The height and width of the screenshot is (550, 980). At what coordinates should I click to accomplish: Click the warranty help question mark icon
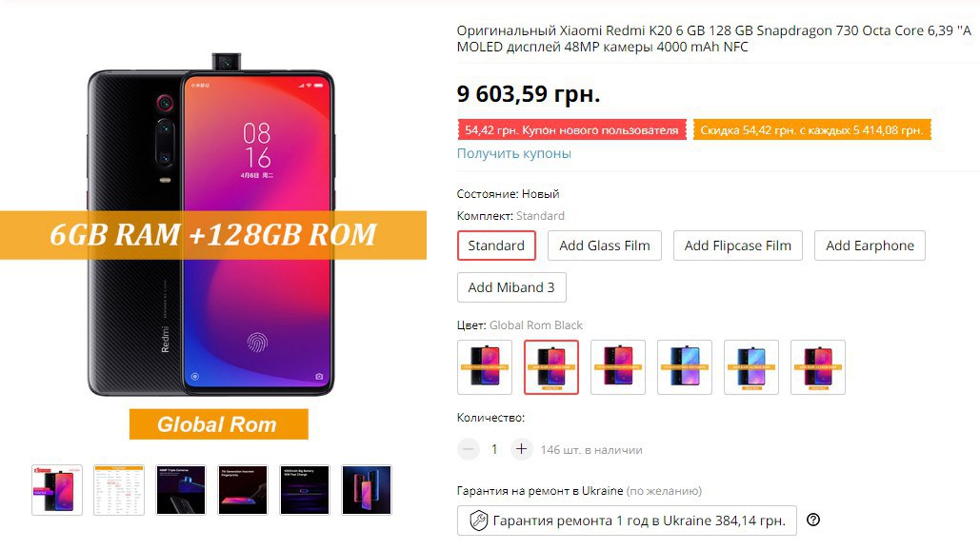813,520
